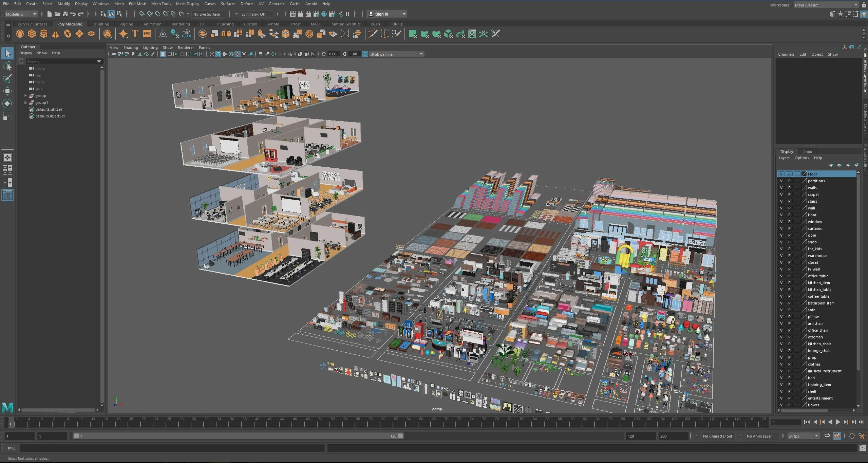Create a polygon cylinder from shelf
Screen dimensions: 868x463
point(44,34)
